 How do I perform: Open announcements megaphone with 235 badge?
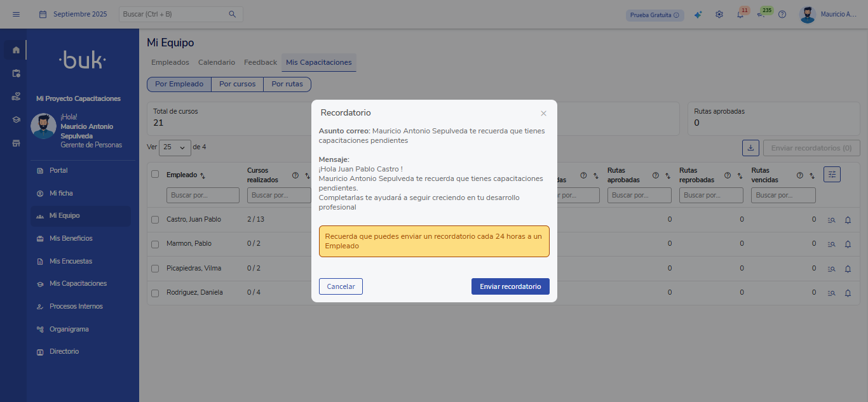(x=761, y=15)
